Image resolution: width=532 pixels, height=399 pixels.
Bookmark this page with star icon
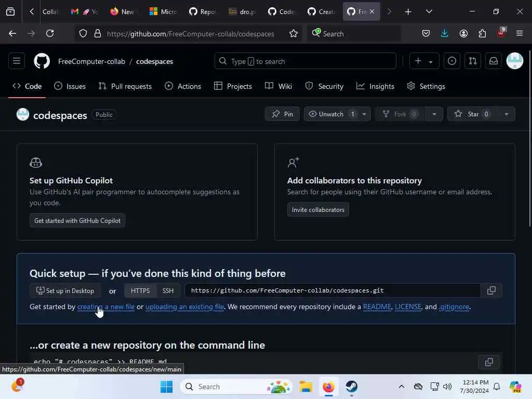click(293, 34)
